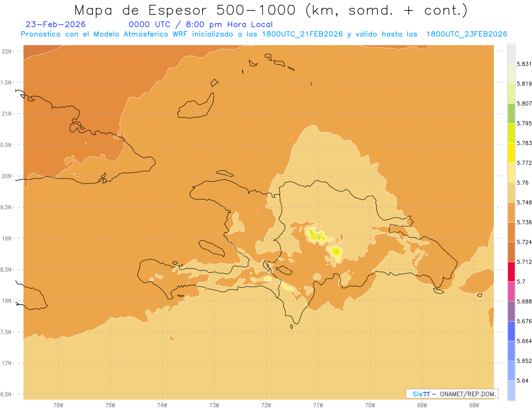Click the legend value 5.736
532x411 pixels.
[524, 222]
